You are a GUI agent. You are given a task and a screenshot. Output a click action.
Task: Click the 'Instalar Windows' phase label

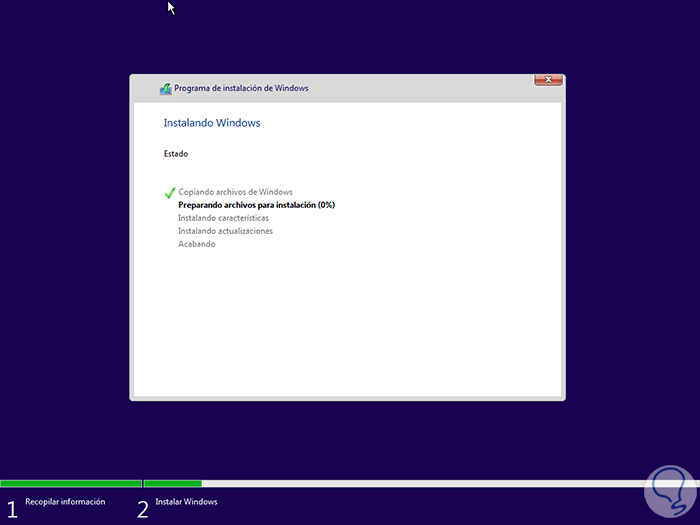(186, 502)
